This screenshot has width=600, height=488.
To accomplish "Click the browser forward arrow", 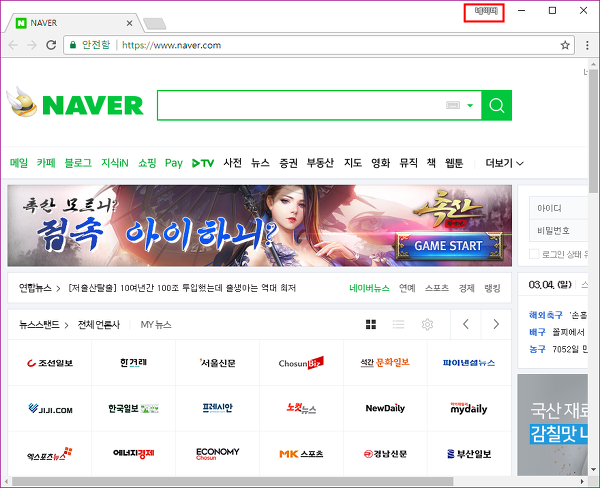I will click(32, 45).
